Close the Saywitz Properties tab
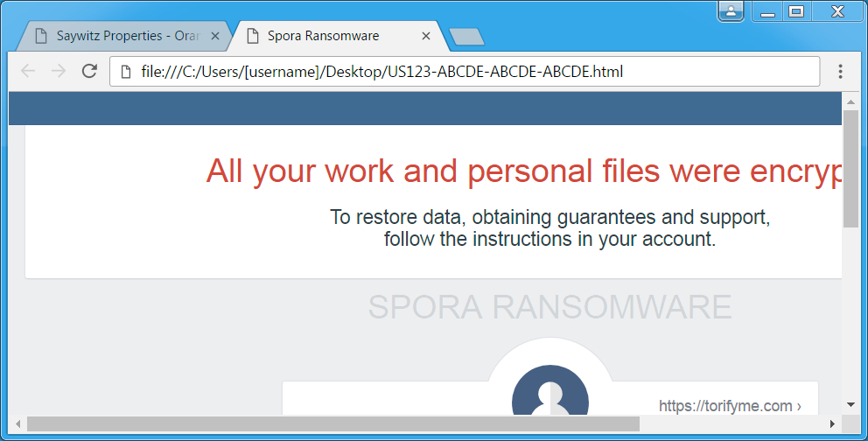This screenshot has width=868, height=441. 215,36
